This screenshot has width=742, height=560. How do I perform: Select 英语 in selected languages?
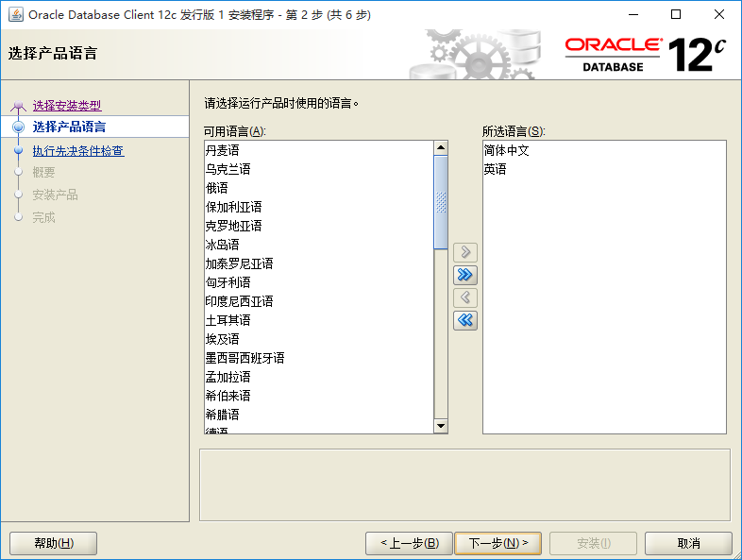(x=604, y=169)
